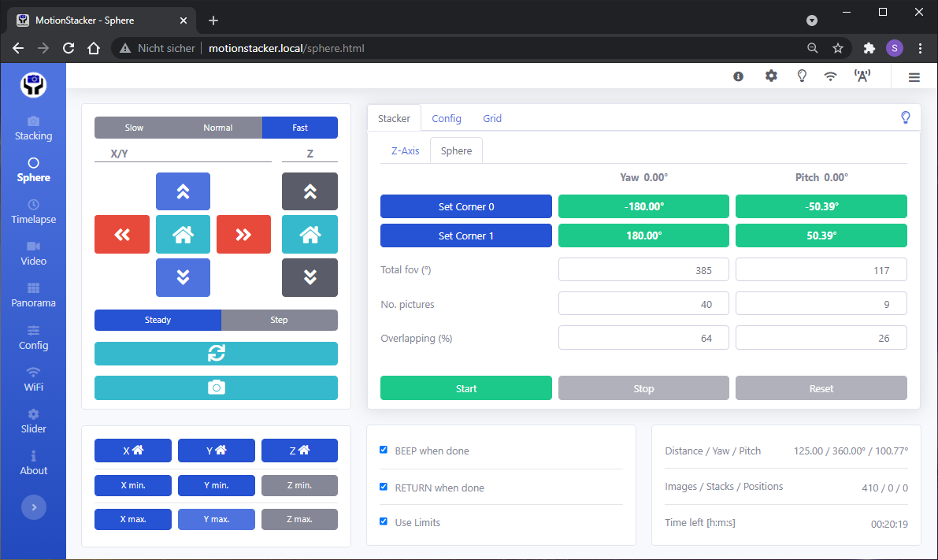Uncheck RETURN when done
The width and height of the screenshot is (938, 560).
[x=384, y=487]
